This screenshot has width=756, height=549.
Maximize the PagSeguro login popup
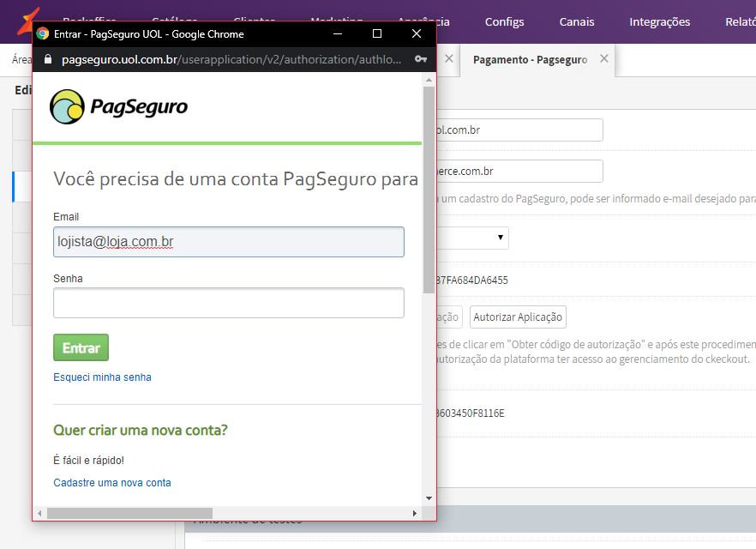tap(377, 33)
